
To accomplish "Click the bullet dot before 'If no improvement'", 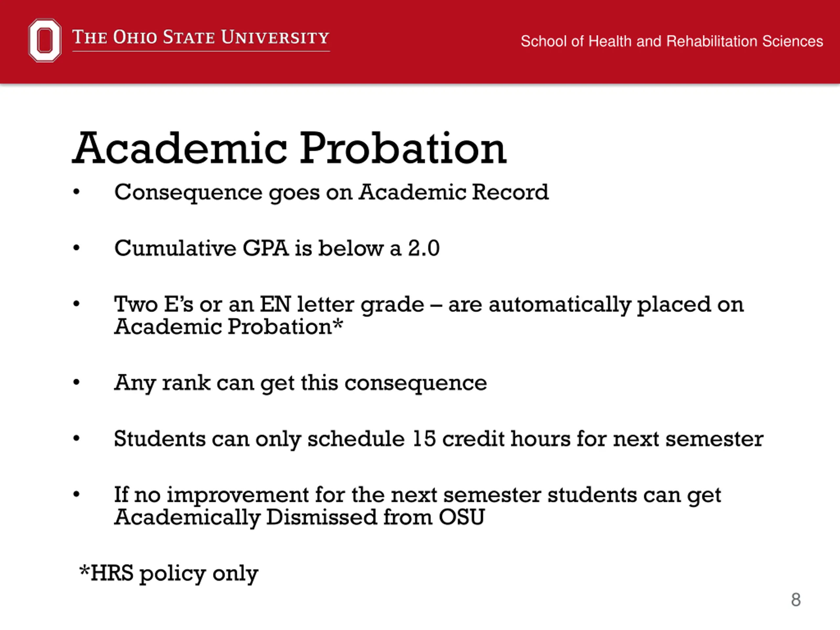I will (76, 494).
